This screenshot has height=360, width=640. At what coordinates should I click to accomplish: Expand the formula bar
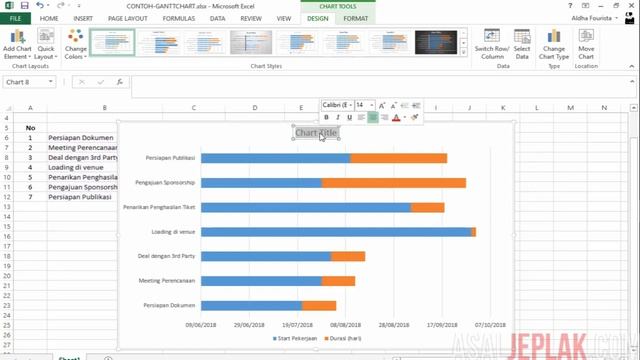[x=632, y=81]
